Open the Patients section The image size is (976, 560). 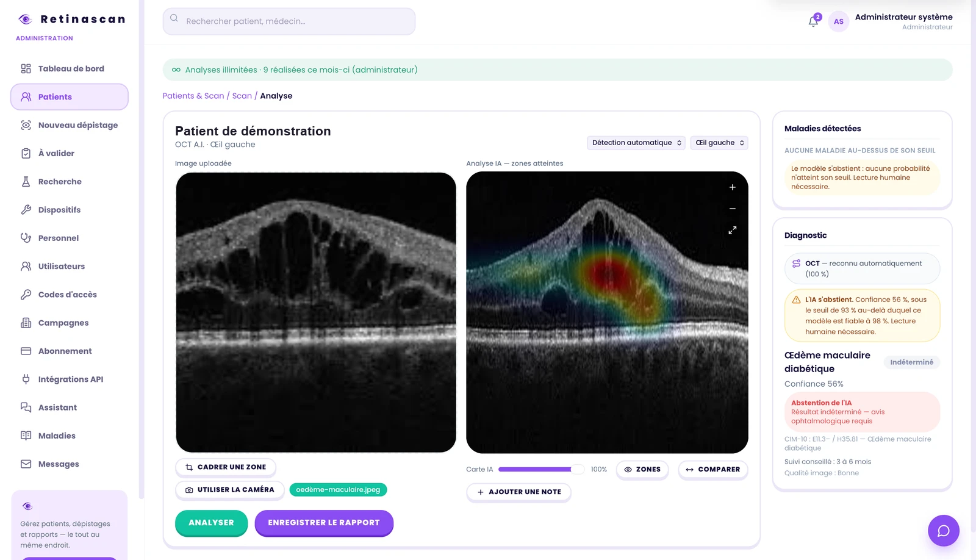point(70,97)
